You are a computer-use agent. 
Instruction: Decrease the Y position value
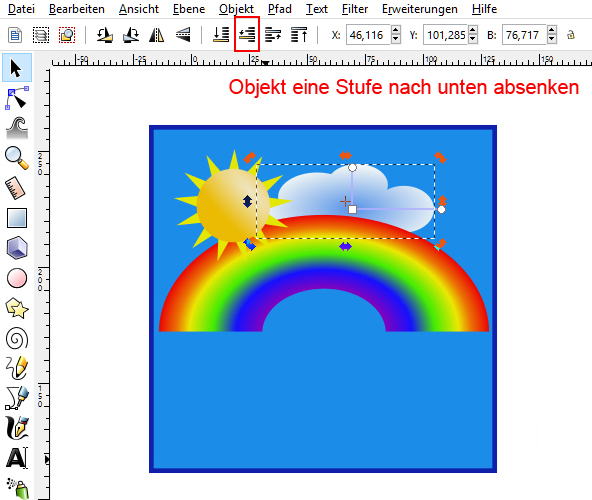[x=473, y=39]
